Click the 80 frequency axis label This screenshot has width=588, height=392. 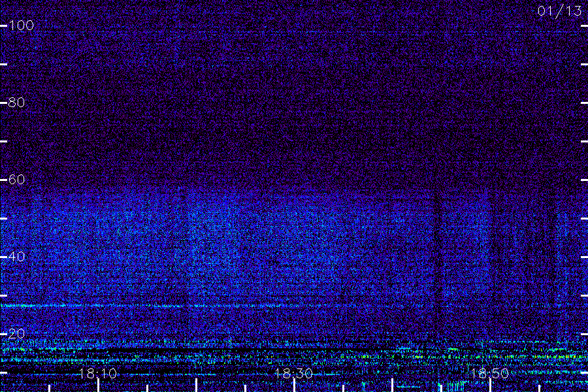pos(16,103)
